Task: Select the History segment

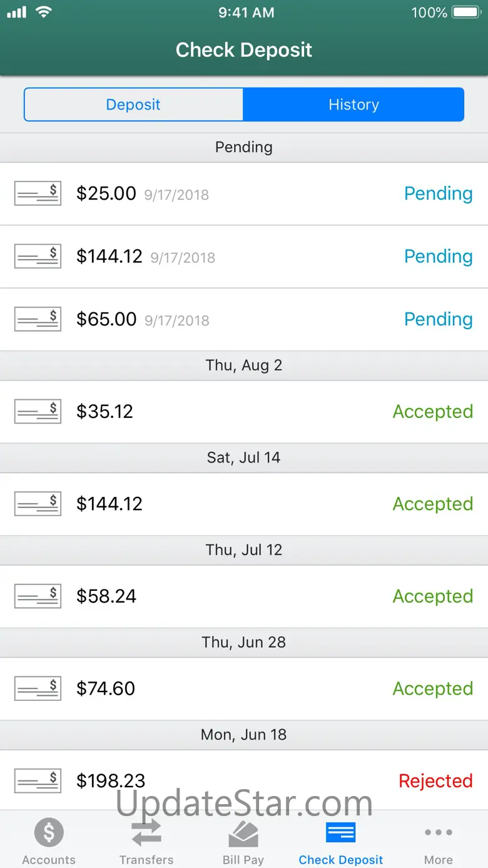Action: (x=353, y=105)
